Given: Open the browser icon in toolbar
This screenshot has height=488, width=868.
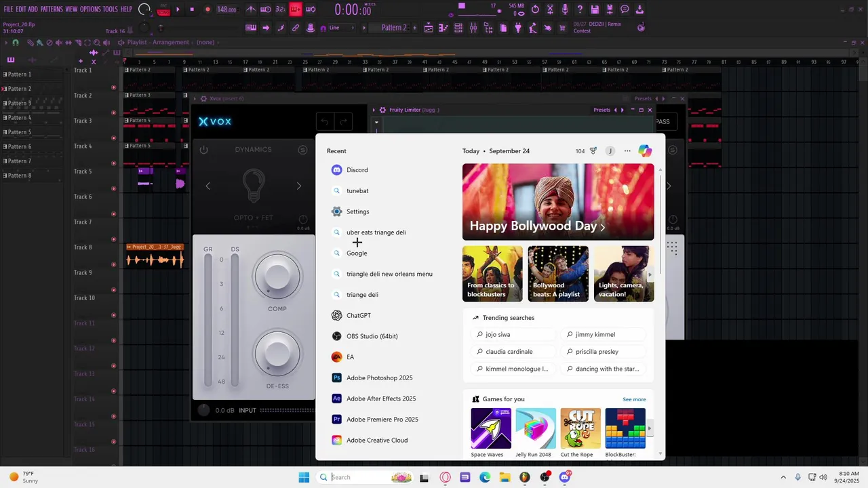Looking at the screenshot, I should coord(488,28).
